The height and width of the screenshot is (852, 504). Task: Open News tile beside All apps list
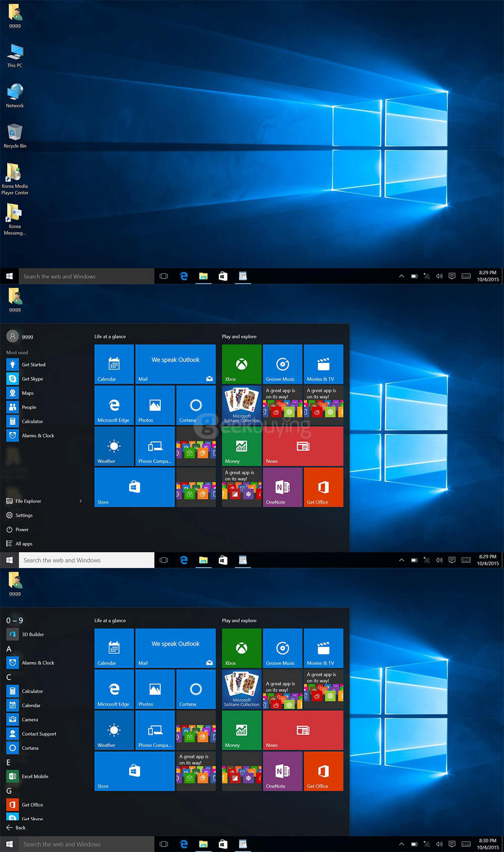coord(303,730)
